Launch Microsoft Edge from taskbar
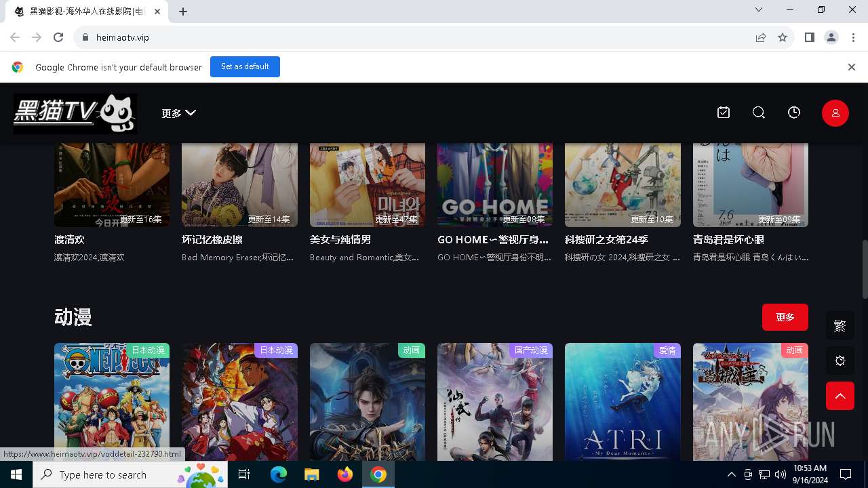 point(279,474)
